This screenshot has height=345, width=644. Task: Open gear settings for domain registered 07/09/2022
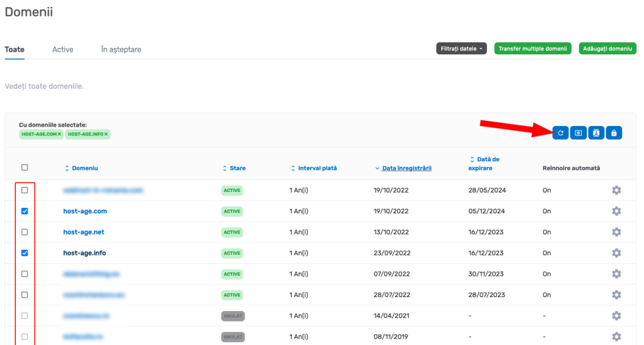[616, 274]
